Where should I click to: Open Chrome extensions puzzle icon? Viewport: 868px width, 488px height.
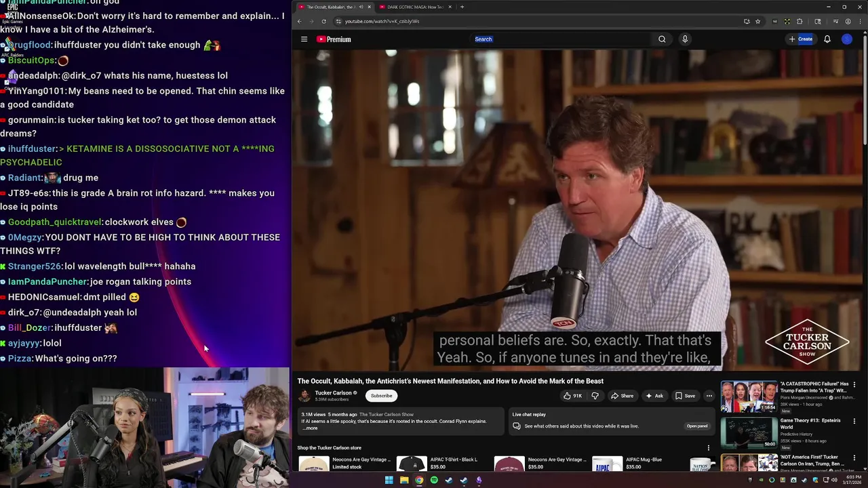800,21
